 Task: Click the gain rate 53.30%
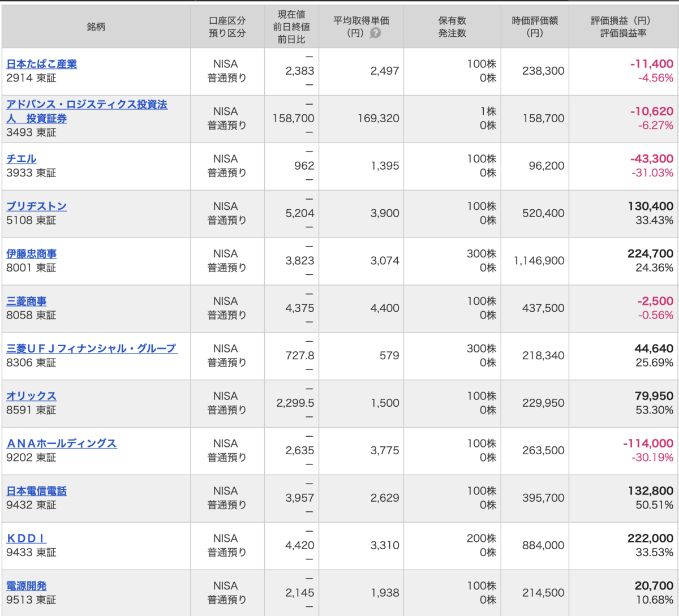(x=655, y=410)
